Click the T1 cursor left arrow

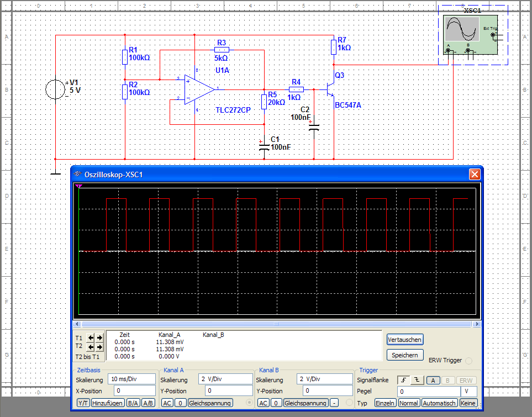[91, 337]
